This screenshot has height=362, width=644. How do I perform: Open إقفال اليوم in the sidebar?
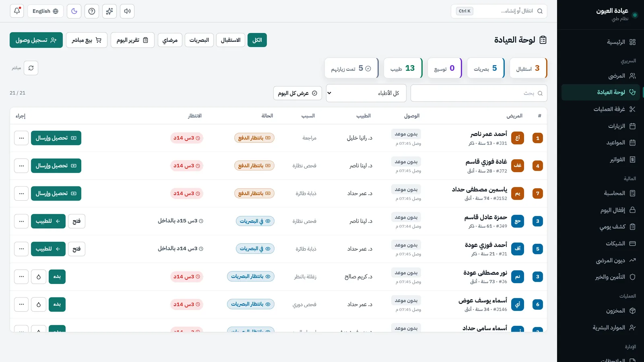point(601,210)
